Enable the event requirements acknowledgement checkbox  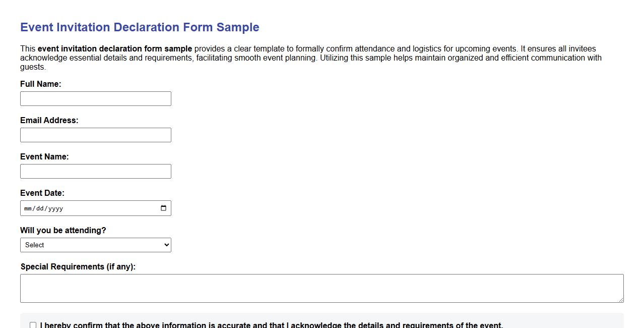click(x=33, y=325)
